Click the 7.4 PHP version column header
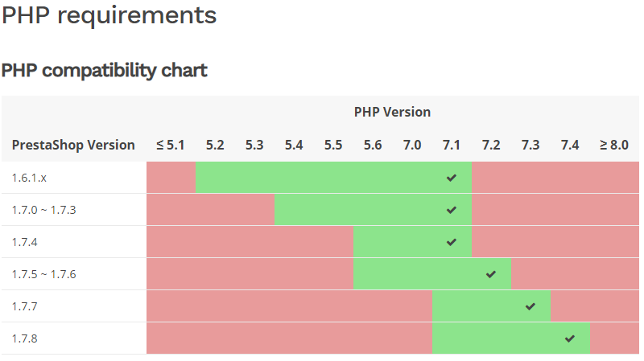644x361 pixels. pos(570,145)
